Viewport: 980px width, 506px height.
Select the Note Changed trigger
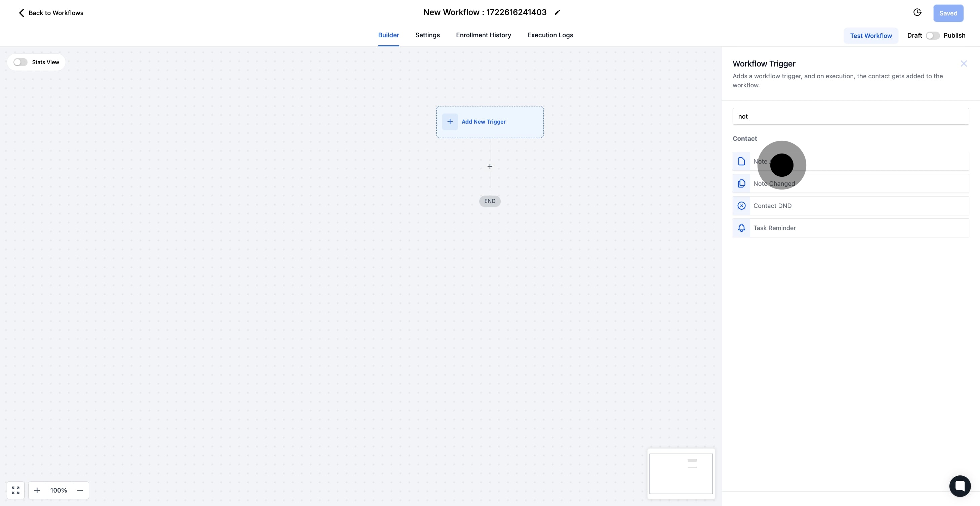[x=851, y=184]
